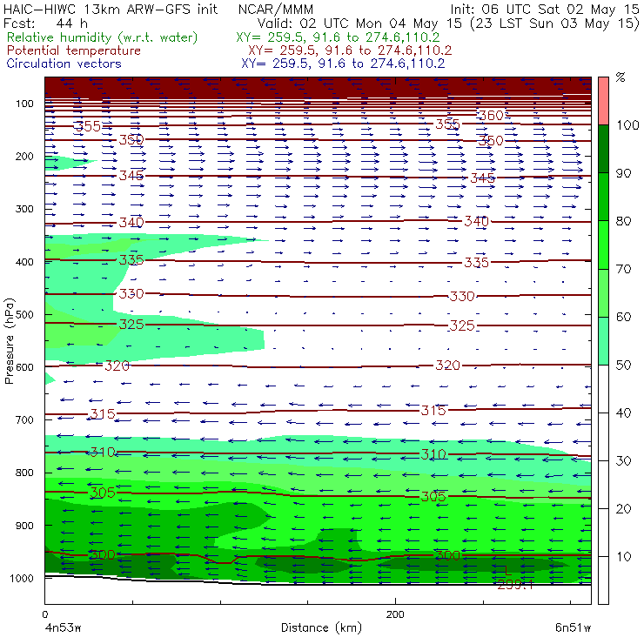
Task: Click the pressure axis '900' tick label
Action: point(24,526)
